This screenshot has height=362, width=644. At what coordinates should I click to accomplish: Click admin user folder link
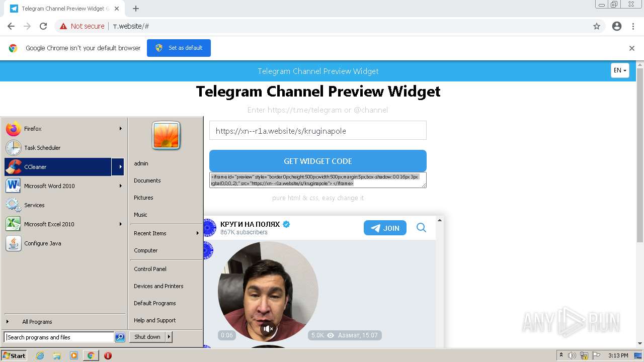coord(141,163)
